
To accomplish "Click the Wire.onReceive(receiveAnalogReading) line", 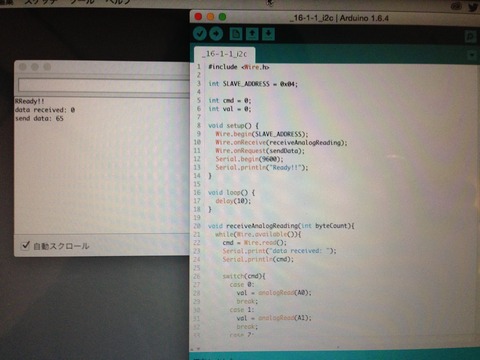I will click(281, 142).
